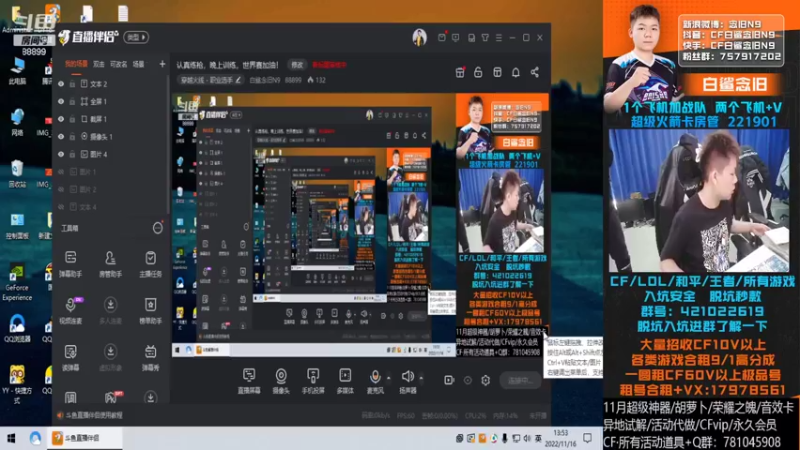Open the dropdown pill beside the 直播伴侣 logo
The image size is (800, 450).
pos(136,37)
